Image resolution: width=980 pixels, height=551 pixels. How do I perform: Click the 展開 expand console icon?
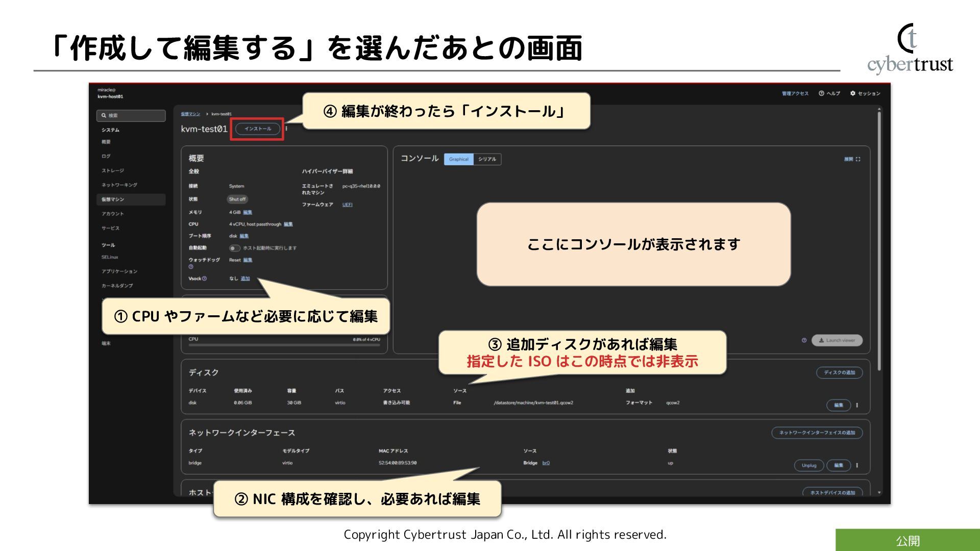[x=858, y=159]
